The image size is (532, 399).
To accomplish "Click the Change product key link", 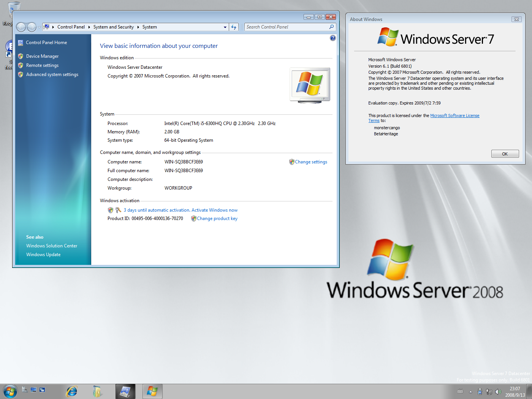I will (217, 218).
